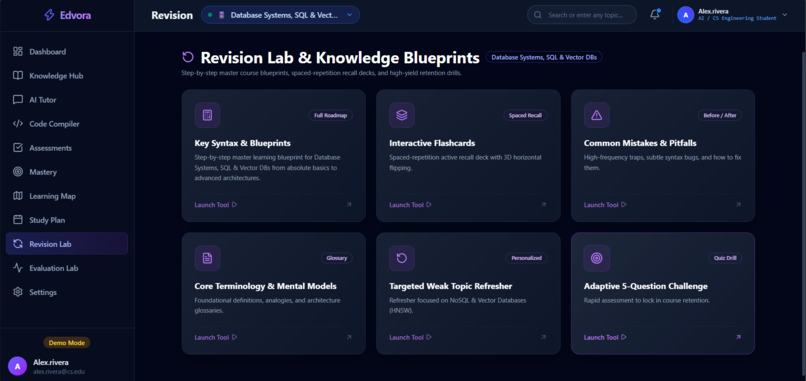806x381 pixels.
Task: Open the arrow icon on Interactive Flashcards card
Action: pos(543,205)
